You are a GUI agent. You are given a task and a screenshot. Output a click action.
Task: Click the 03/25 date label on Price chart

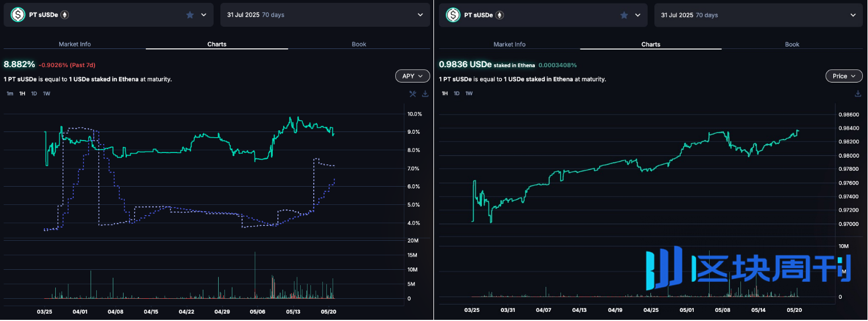[x=472, y=310]
